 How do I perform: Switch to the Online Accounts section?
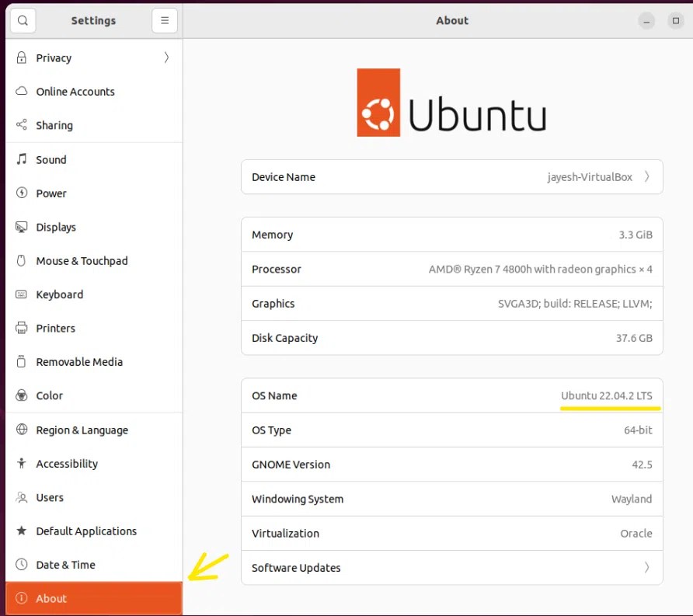pyautogui.click(x=75, y=92)
